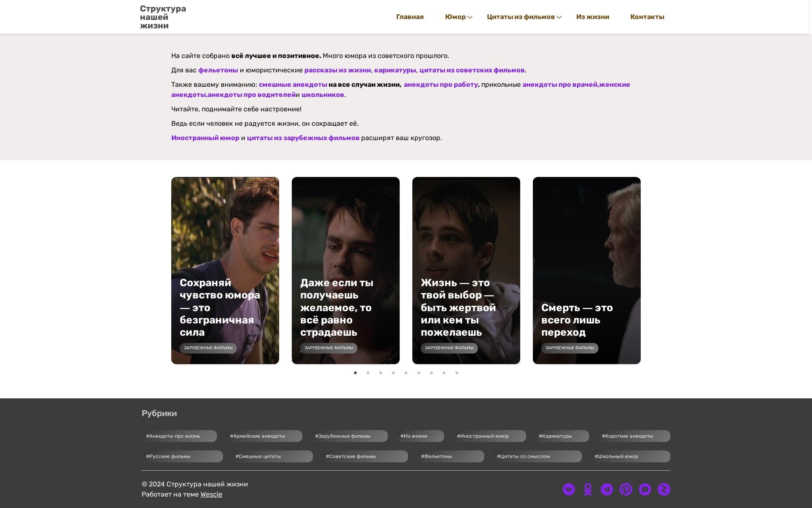Open the Odnoklassniki social icon in the footer
The width and height of the screenshot is (812, 508).
(588, 489)
